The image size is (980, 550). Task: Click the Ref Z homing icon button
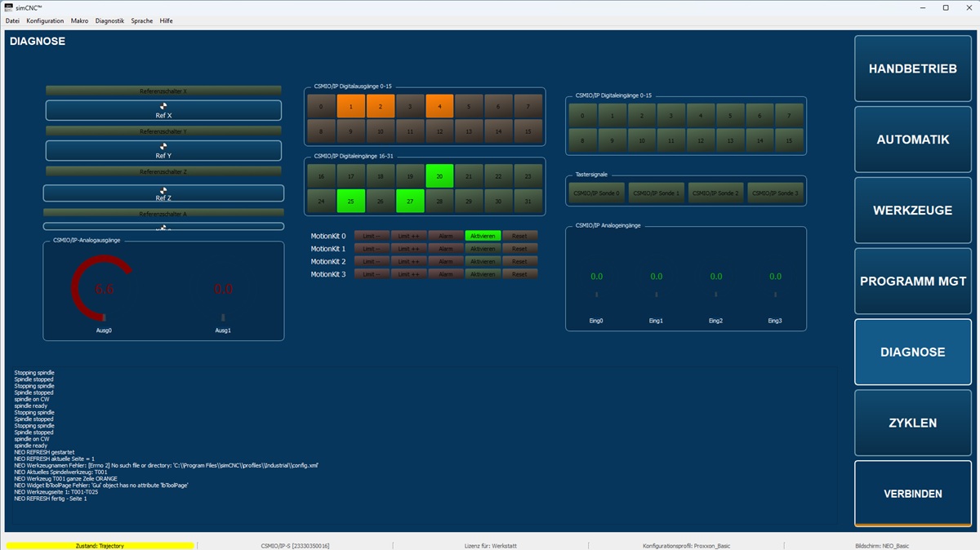click(x=163, y=193)
